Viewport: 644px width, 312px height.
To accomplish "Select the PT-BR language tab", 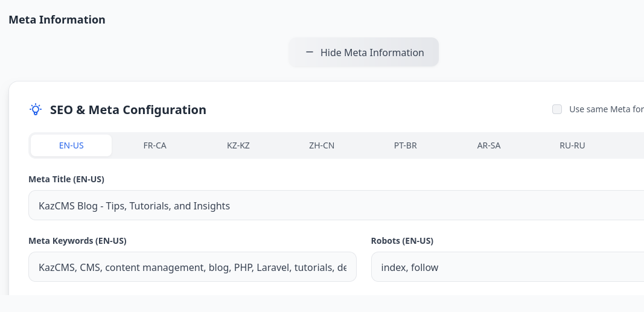I will click(406, 145).
